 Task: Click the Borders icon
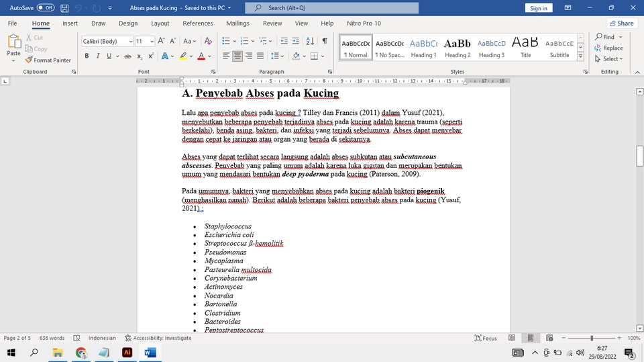[314, 56]
